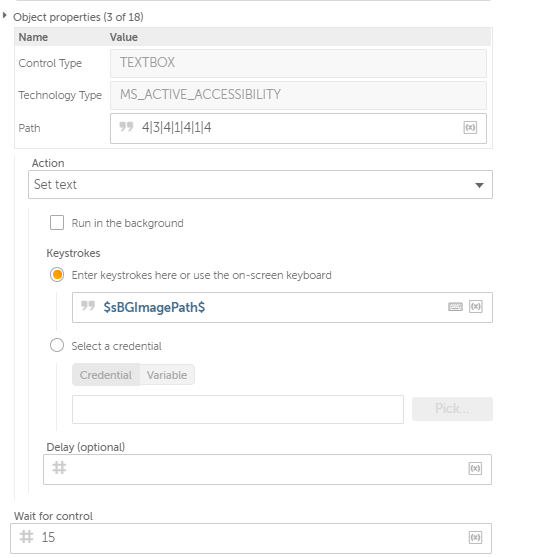Switch to Variable tab

167,375
